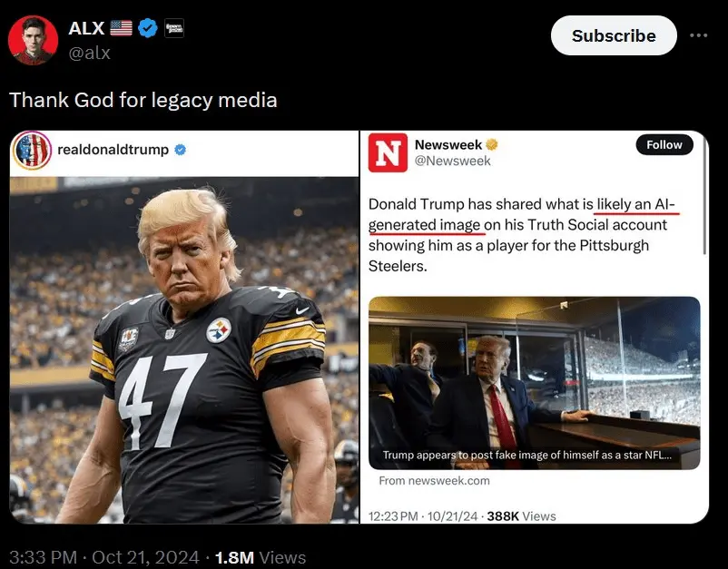
Task: Open the @alx handle link
Action: [x=89, y=53]
